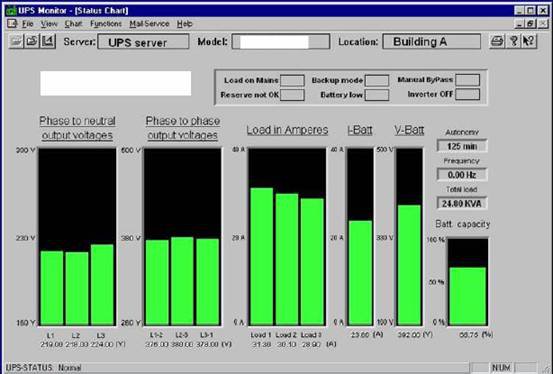Click the document icon in the menu bar
The width and height of the screenshot is (553, 374).
point(12,24)
